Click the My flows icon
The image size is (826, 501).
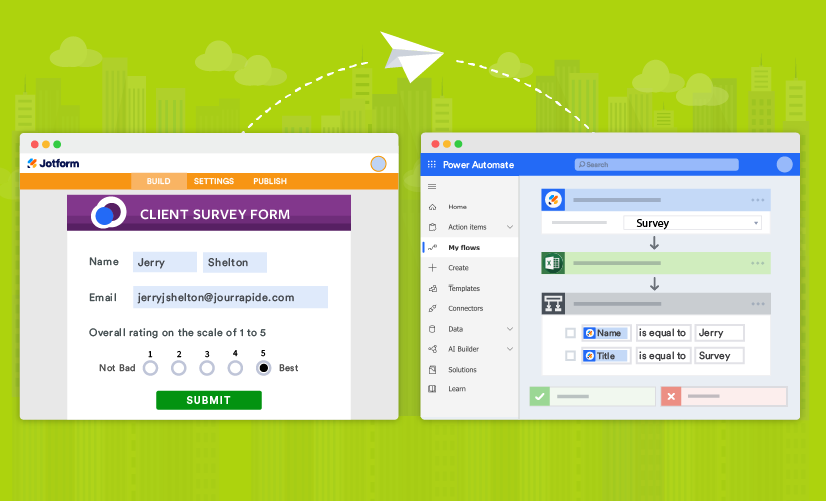[x=432, y=247]
